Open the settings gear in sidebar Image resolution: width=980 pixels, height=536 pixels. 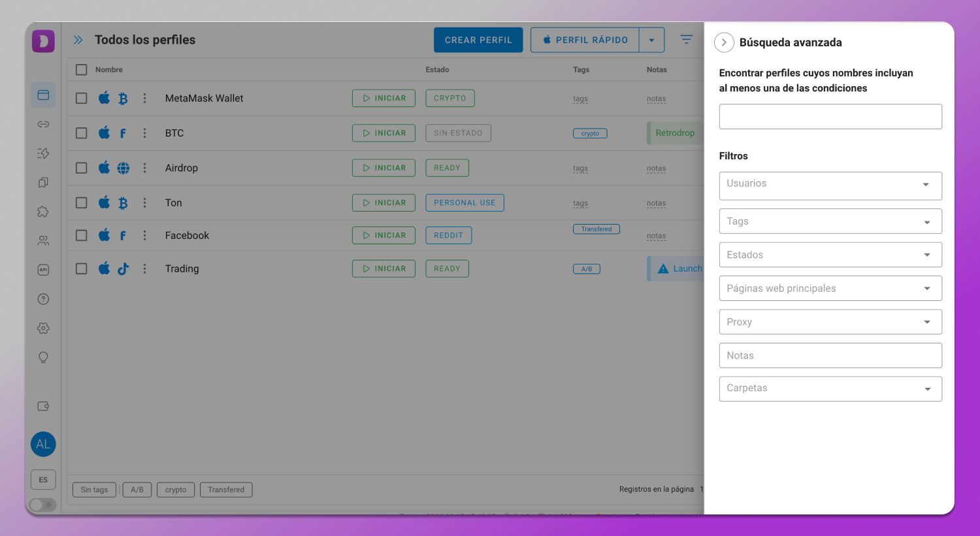point(43,328)
